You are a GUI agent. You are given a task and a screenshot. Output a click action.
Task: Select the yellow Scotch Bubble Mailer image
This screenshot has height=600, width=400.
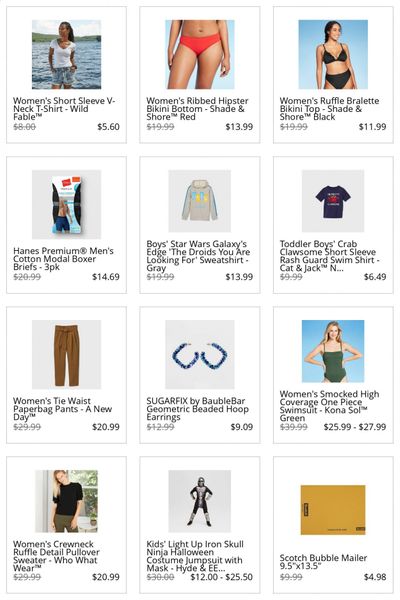(x=333, y=510)
